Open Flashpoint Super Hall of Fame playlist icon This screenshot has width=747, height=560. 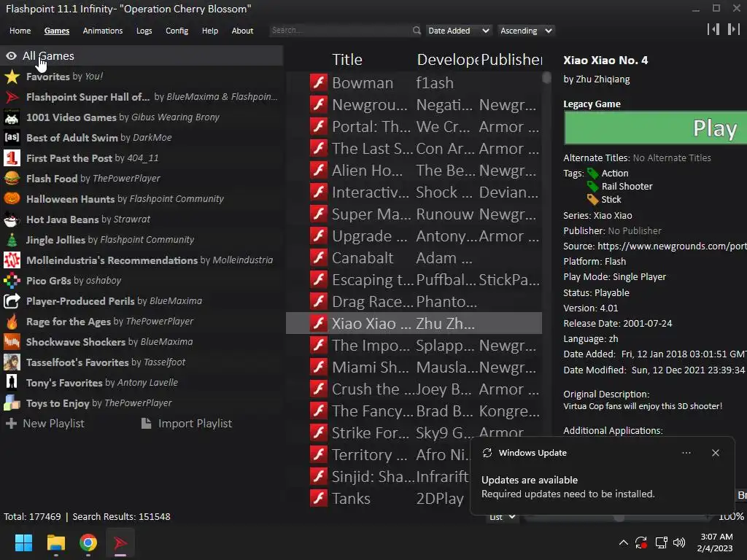pos(12,97)
